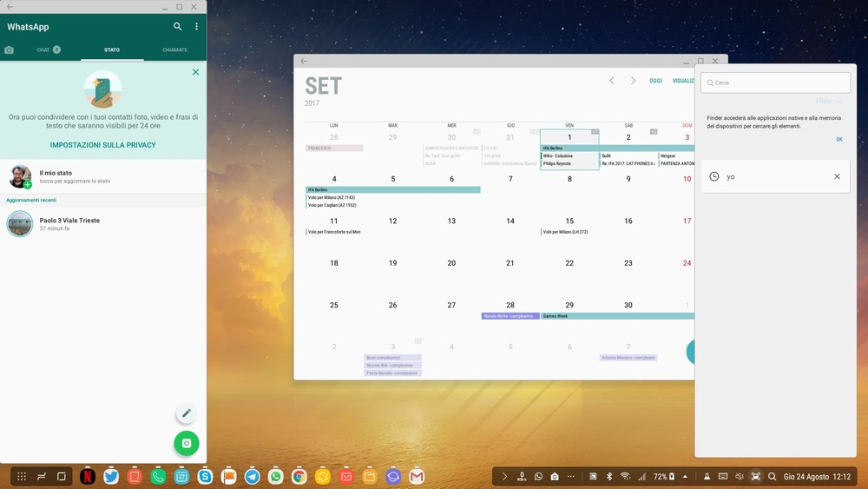The image size is (868, 489).
Task: Dismiss the status privacy banner
Action: [195, 72]
